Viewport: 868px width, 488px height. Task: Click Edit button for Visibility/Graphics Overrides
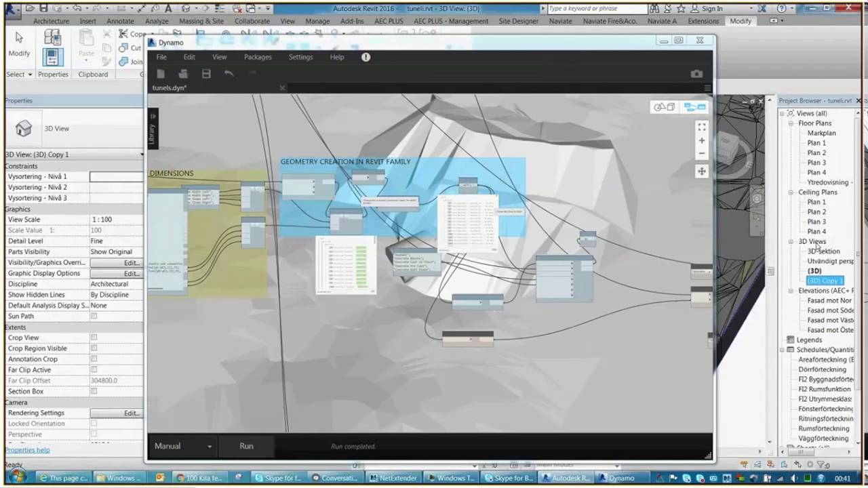115,262
